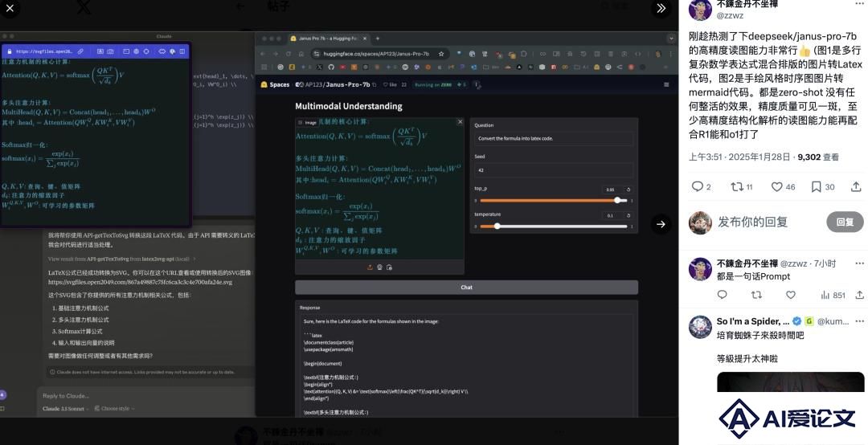
Task: Click the upload icon under the image
Action: pos(370,267)
